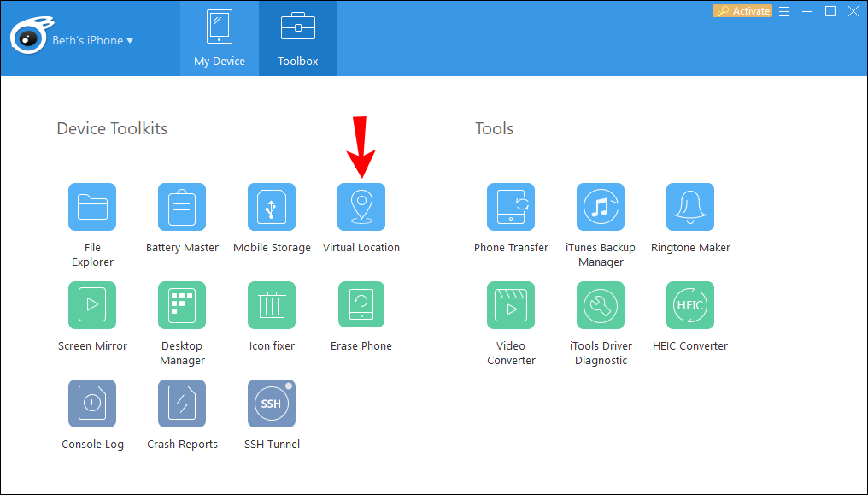Open the hamburger menu in title bar

point(784,11)
